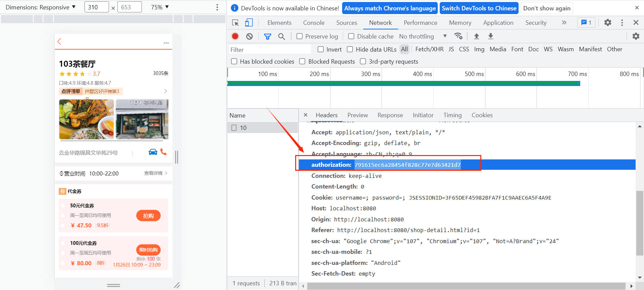644x290 pixels.
Task: Click the viewport width field 310
Action: tap(97, 7)
